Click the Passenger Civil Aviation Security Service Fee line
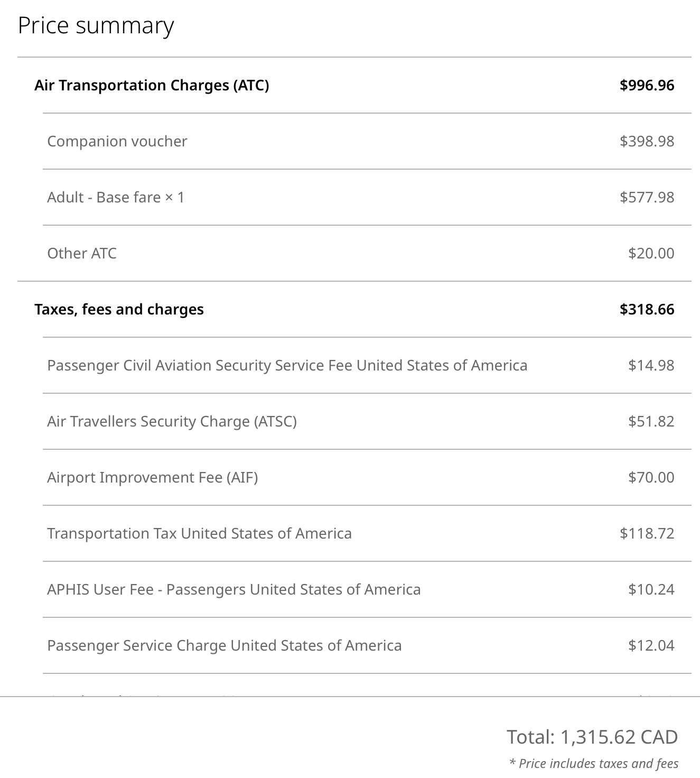Screen dimensions: 700x778 (287, 365)
